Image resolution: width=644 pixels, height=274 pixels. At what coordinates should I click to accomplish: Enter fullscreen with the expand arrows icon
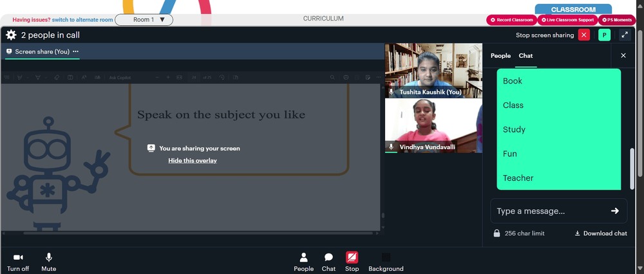click(625, 35)
